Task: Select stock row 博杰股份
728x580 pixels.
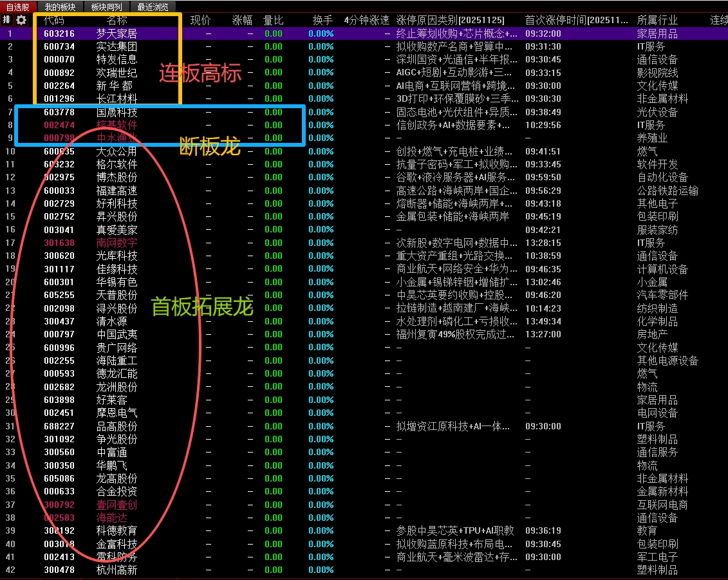Action: [x=364, y=178]
